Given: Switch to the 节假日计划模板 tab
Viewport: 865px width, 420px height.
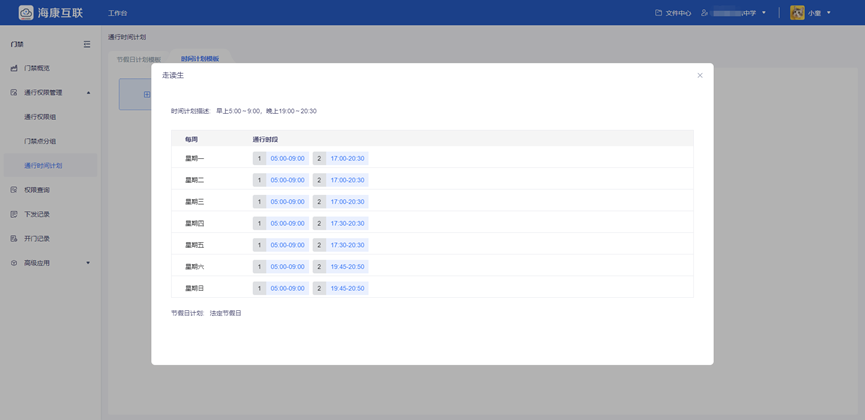Looking at the screenshot, I should [x=138, y=59].
